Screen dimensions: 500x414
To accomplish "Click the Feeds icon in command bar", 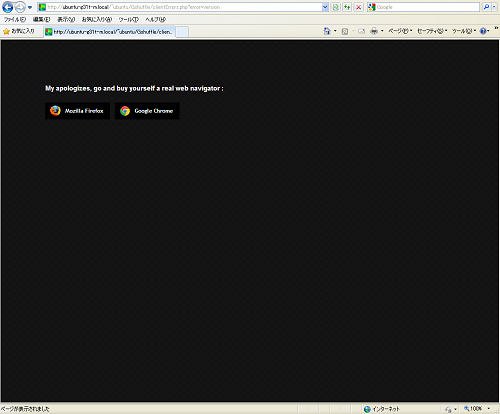I will point(345,31).
